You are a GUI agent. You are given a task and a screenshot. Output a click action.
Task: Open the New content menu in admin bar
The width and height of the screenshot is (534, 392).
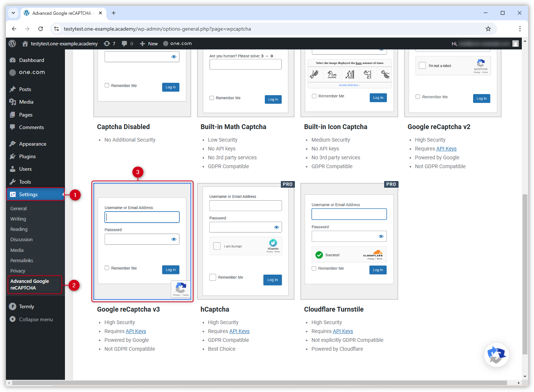point(149,44)
